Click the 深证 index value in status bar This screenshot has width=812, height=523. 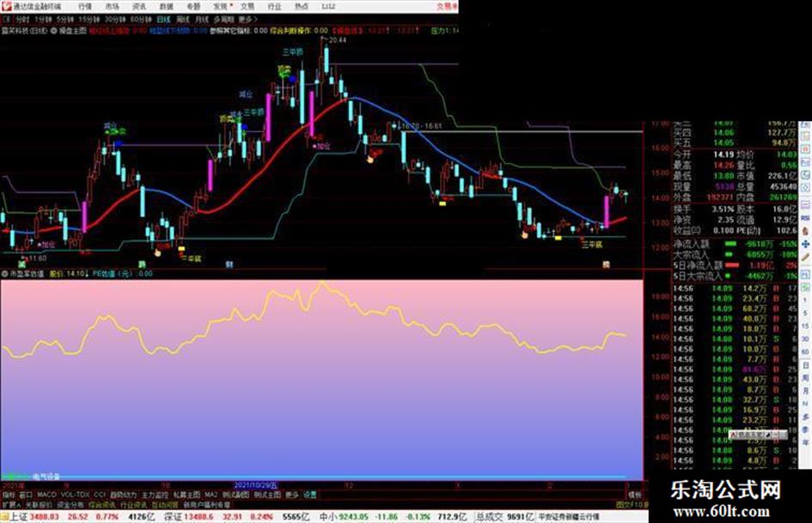(198, 517)
